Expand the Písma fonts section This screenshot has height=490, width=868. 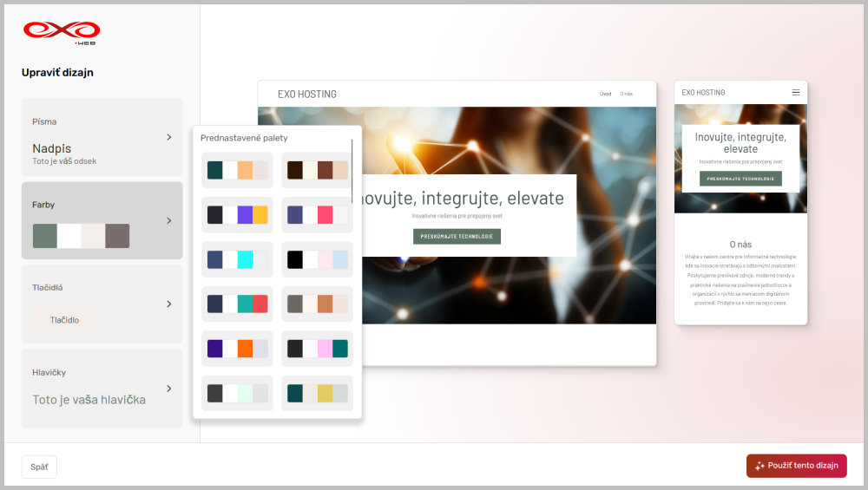[102, 137]
